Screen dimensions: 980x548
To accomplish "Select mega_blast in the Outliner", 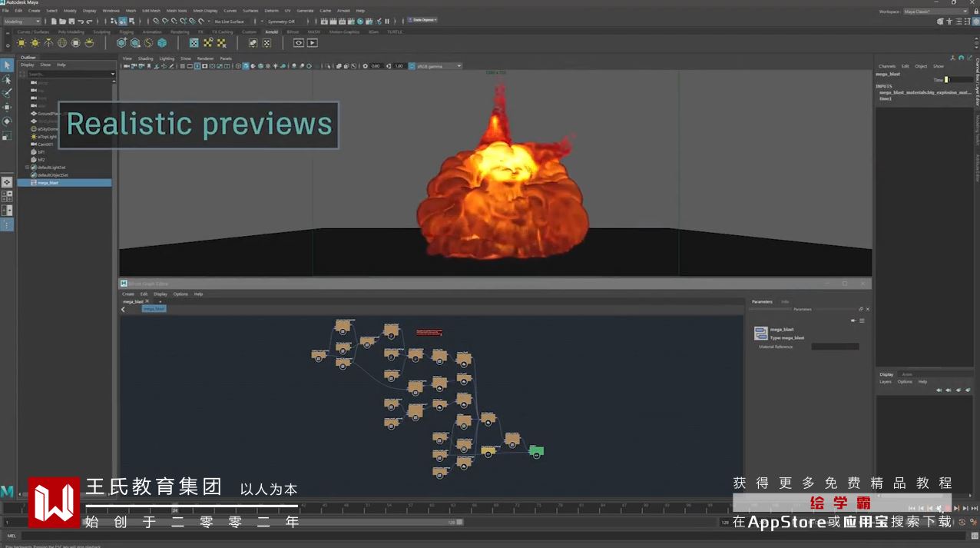I will [x=65, y=183].
